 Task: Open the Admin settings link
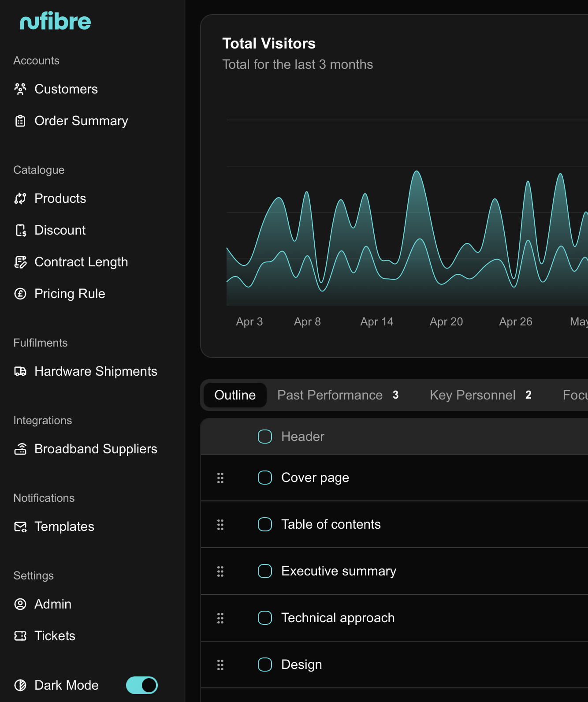coord(53,604)
